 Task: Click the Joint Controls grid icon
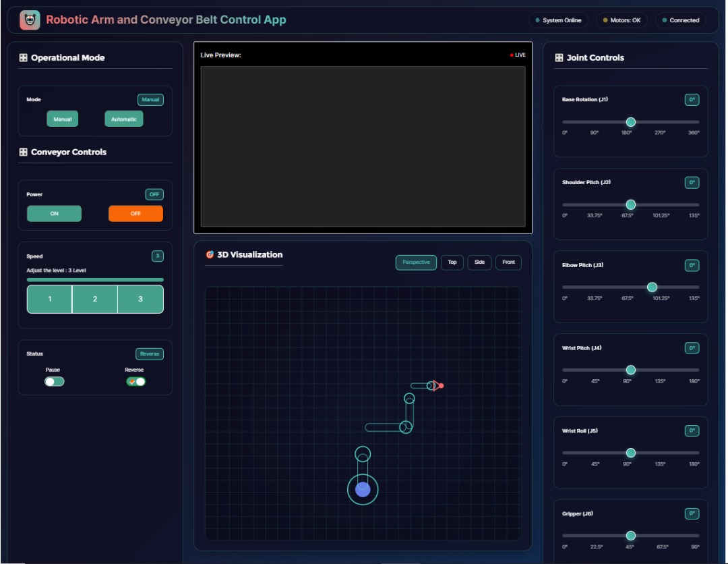click(x=559, y=58)
